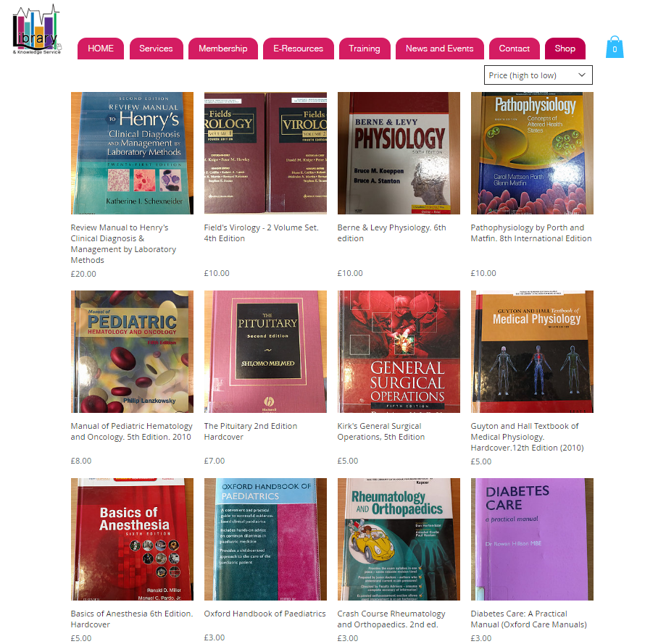The width and height of the screenshot is (666, 644).
Task: Navigate to the Training page
Action: (x=365, y=49)
